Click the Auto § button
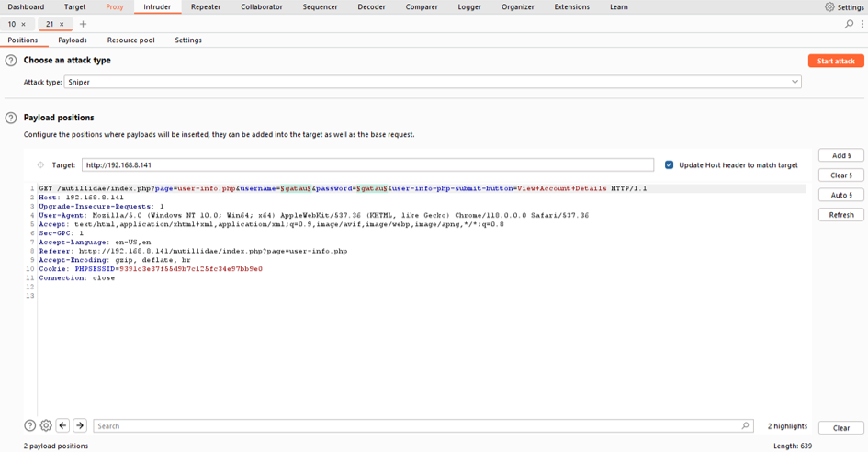The image size is (868, 452). pos(840,195)
